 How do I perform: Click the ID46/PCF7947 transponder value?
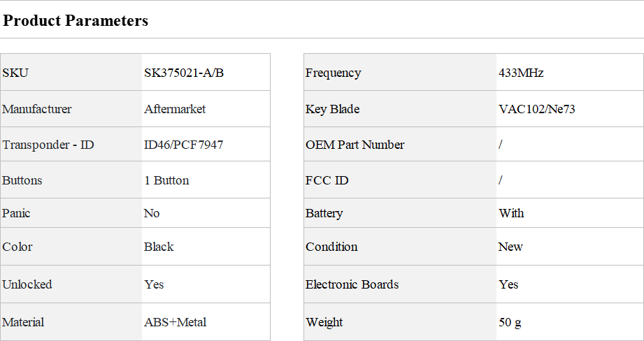(x=184, y=145)
